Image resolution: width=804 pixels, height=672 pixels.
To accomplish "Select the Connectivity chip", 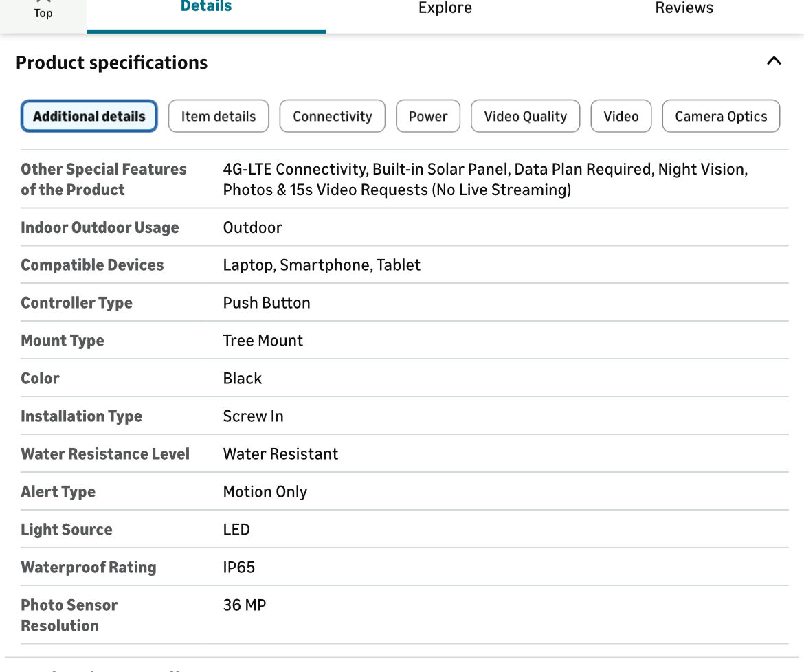I will 332,116.
